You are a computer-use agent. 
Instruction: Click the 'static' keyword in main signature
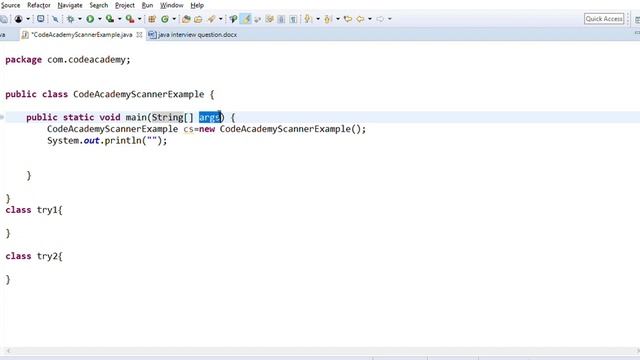(78, 118)
